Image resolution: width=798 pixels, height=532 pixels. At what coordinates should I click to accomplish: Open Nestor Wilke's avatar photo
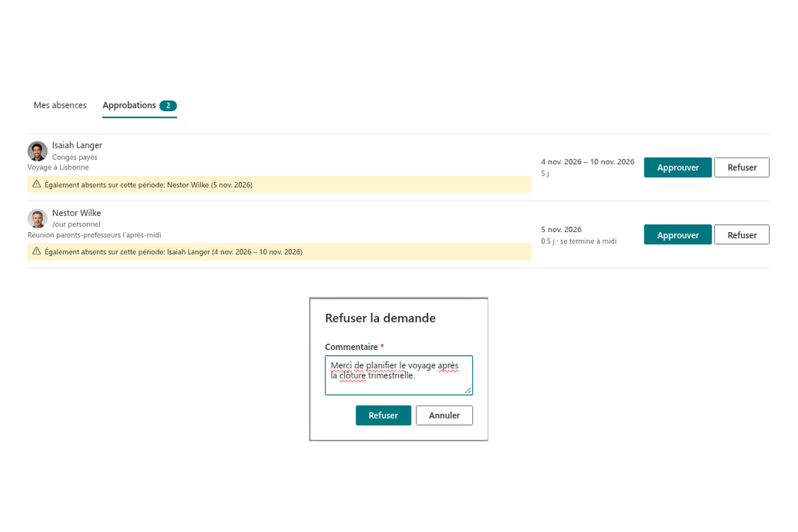(37, 219)
